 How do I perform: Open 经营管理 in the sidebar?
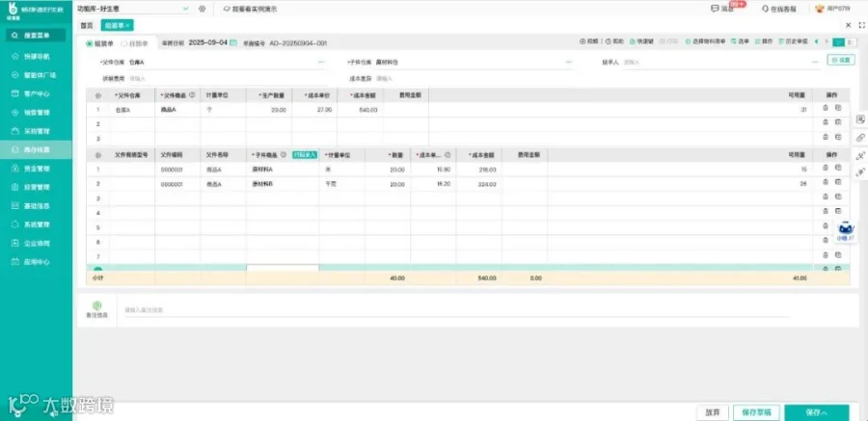(36, 188)
